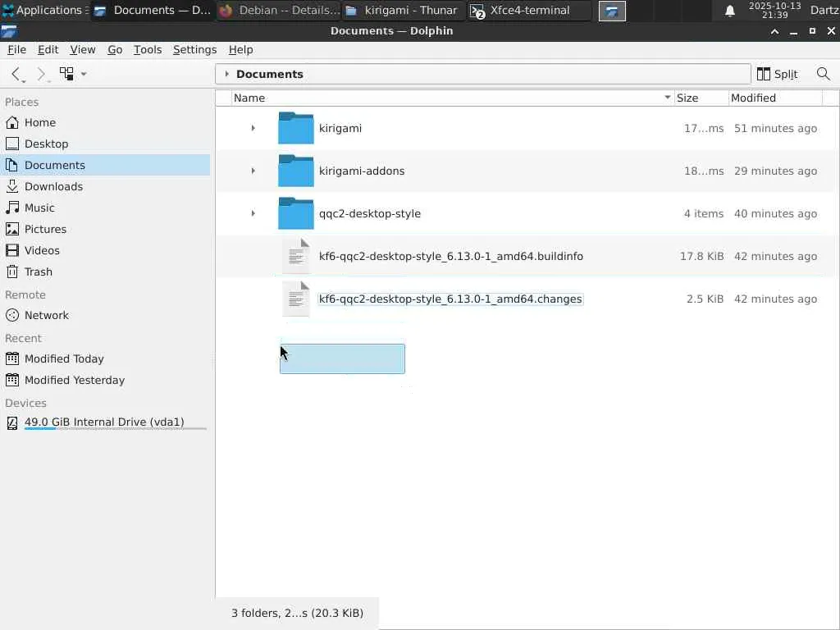Screen dimensions: 840x630
Task: Click the view mode icon in toolbar
Action: 66,73
